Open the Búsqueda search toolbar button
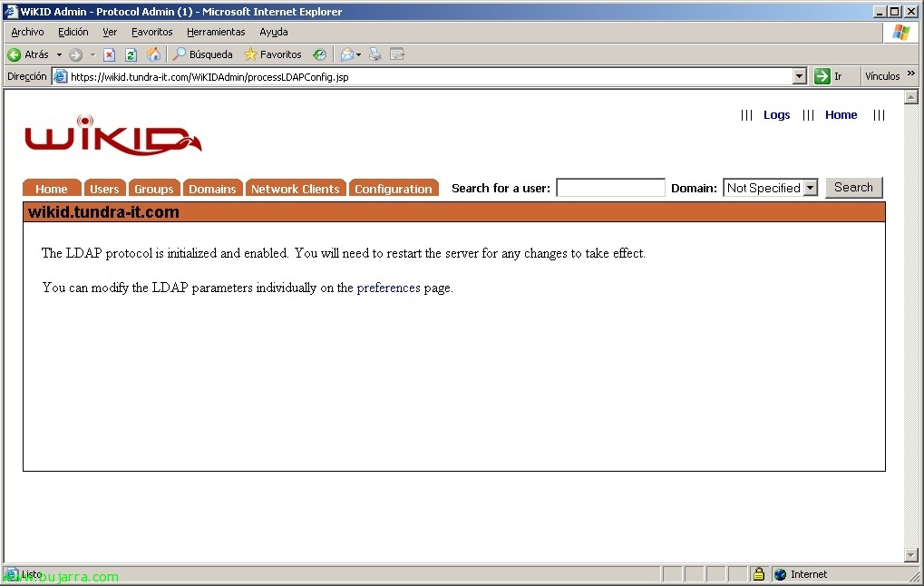 [x=202, y=54]
